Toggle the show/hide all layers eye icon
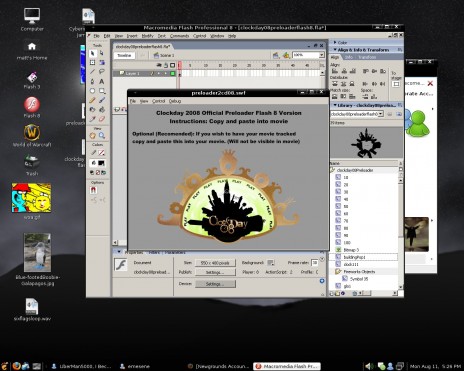The height and width of the screenshot is (371, 464). coord(159,65)
